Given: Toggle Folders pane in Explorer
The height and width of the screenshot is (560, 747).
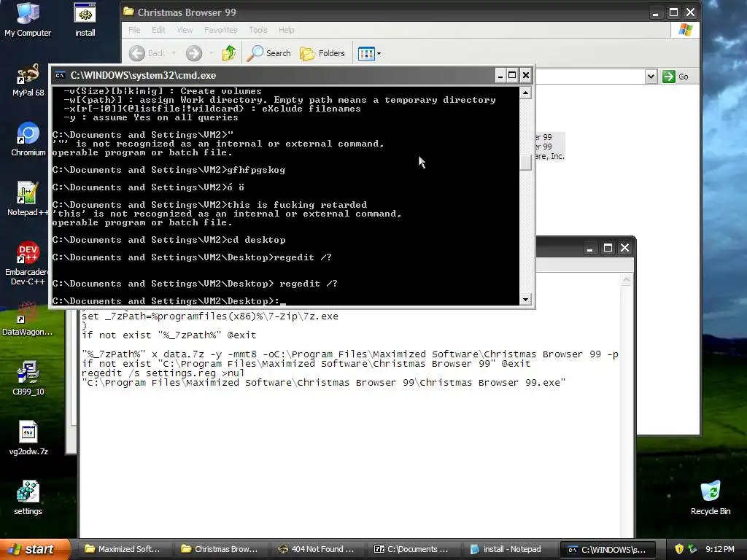Looking at the screenshot, I should [x=322, y=53].
